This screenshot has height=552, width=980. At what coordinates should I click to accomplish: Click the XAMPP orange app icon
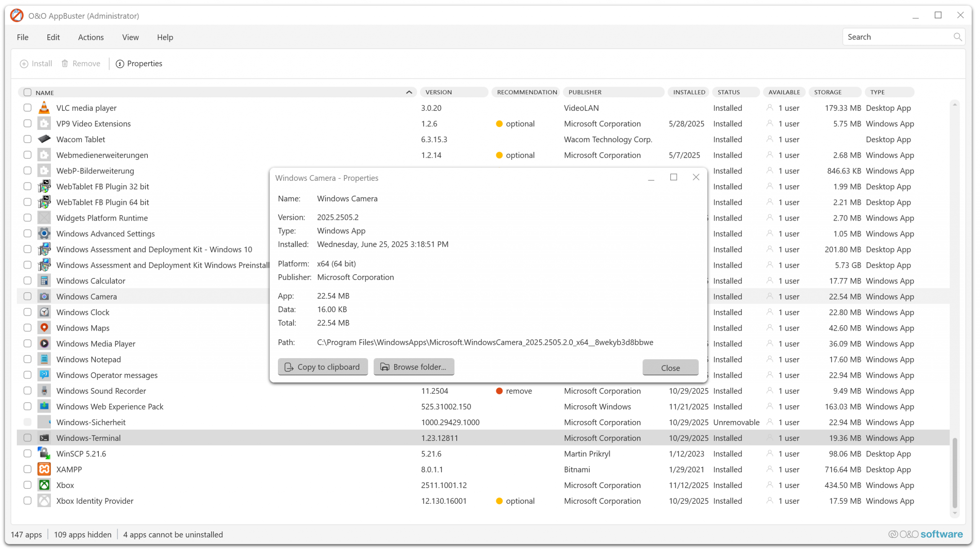pos(44,470)
